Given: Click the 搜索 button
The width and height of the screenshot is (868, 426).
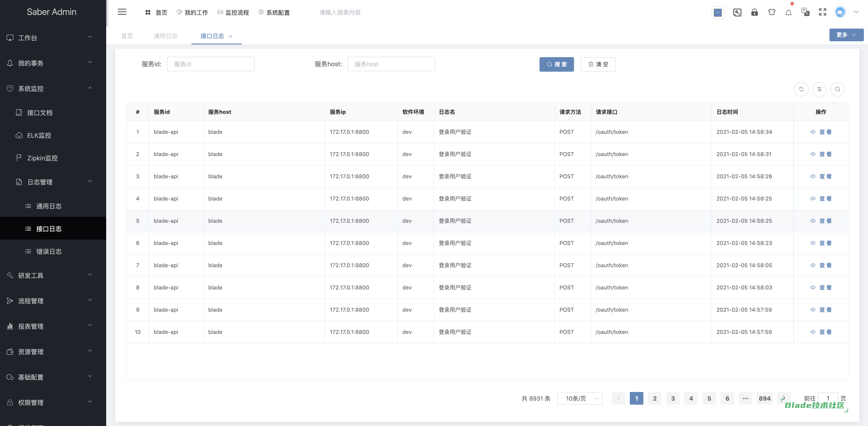Looking at the screenshot, I should point(557,64).
